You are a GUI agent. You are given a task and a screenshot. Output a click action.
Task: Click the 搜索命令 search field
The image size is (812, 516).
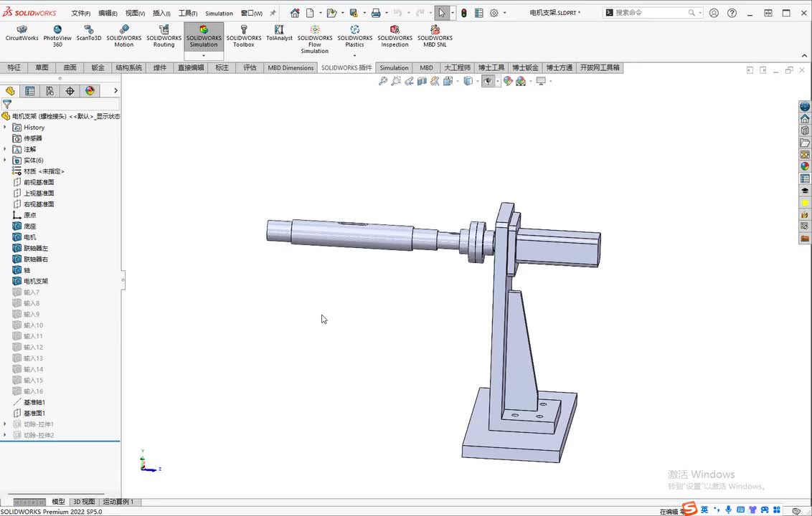pos(651,12)
